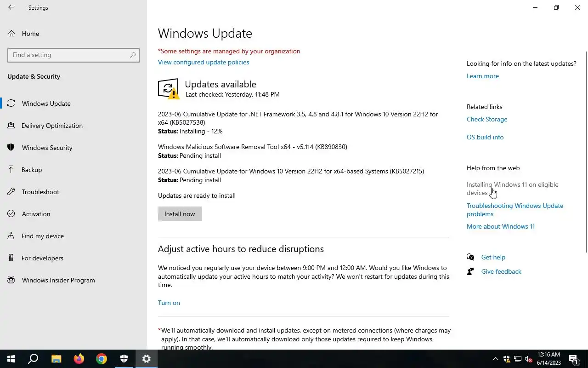The width and height of the screenshot is (588, 368).
Task: Click the muted volume tray icon
Action: tap(529, 359)
